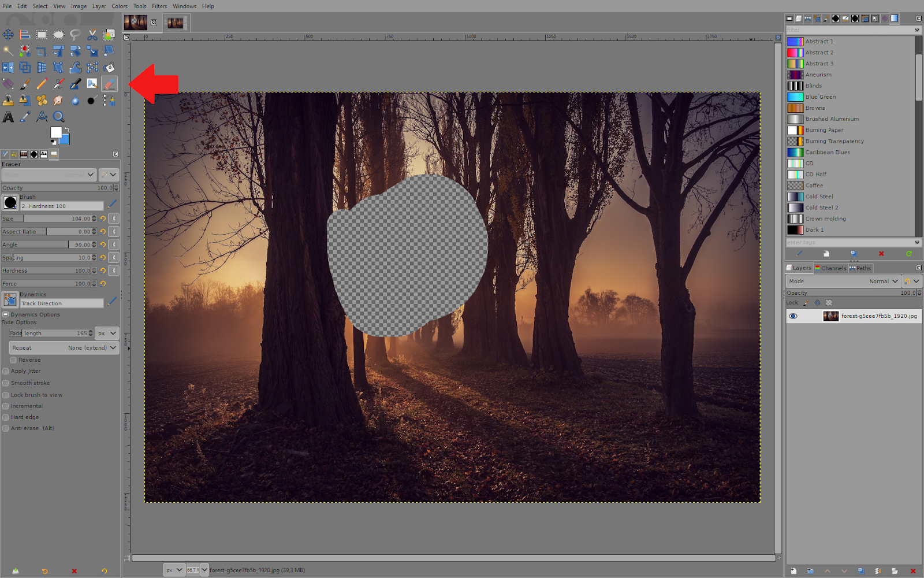Collapse the Dynamics Options expander
924x578 pixels.
5,315
